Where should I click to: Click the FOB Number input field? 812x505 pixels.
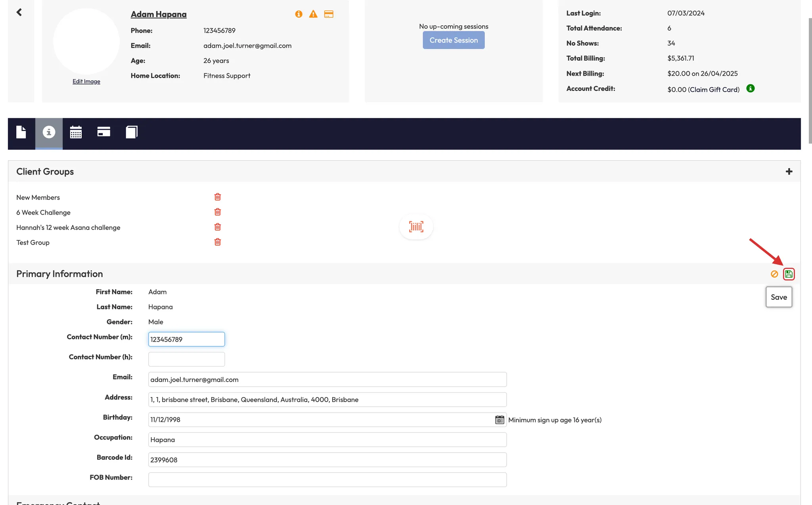pos(327,480)
